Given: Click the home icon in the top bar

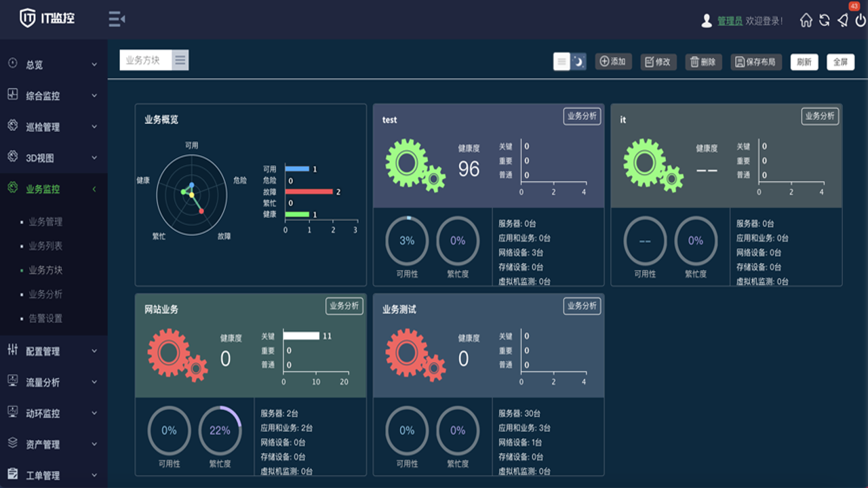Looking at the screenshot, I should click(x=806, y=20).
